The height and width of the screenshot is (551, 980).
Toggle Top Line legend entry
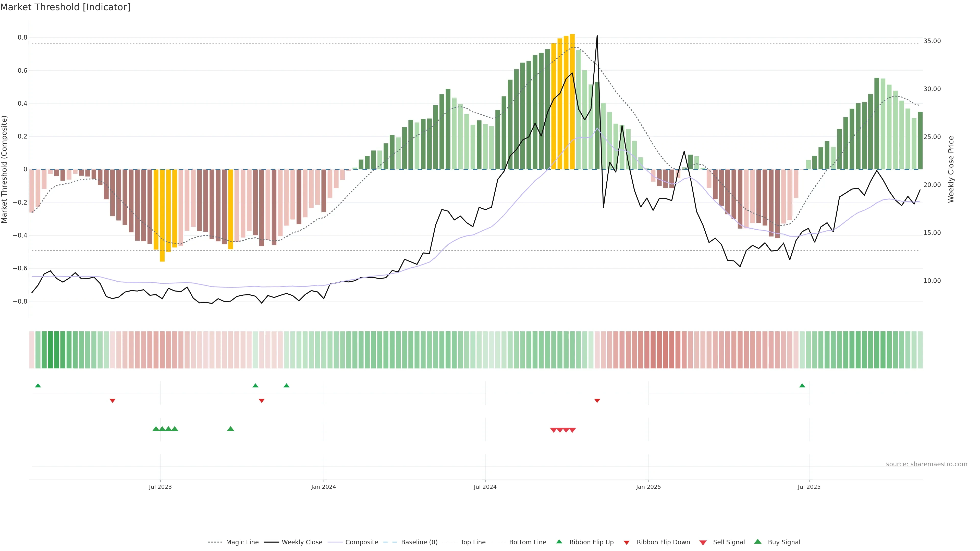coord(473,542)
